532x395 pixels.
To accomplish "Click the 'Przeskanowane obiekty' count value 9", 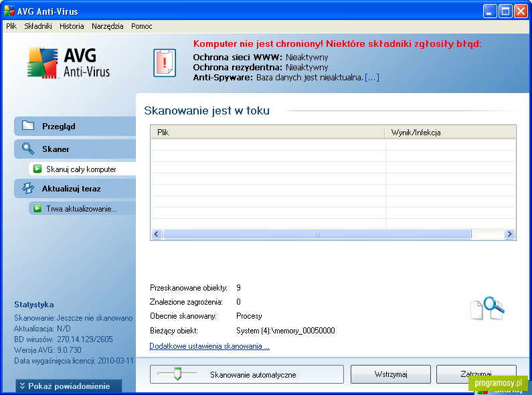I will click(238, 288).
